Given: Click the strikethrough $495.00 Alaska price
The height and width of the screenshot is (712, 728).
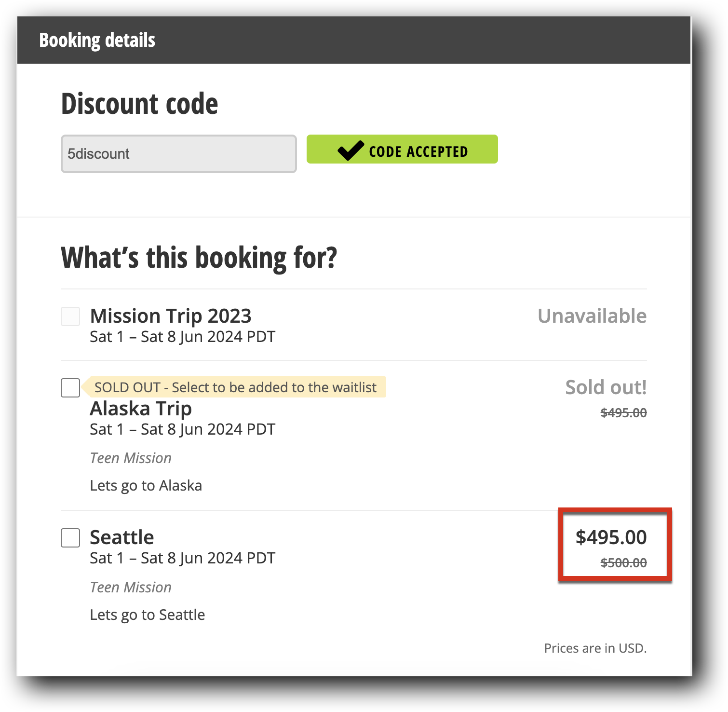Looking at the screenshot, I should tap(623, 412).
